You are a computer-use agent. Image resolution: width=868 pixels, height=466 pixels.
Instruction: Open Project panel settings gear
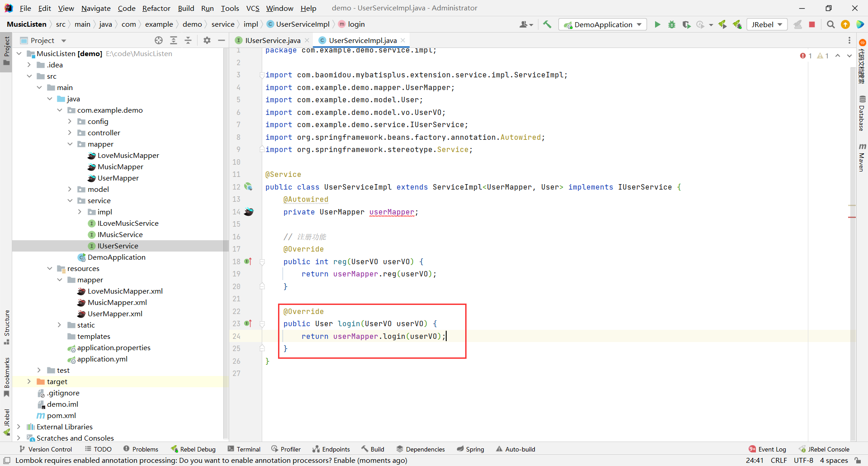(x=207, y=40)
